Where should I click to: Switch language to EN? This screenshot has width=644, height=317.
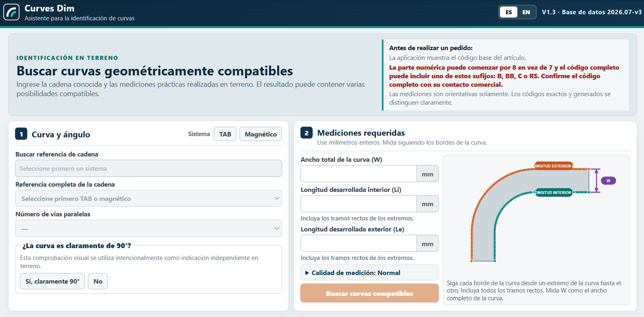pos(526,12)
